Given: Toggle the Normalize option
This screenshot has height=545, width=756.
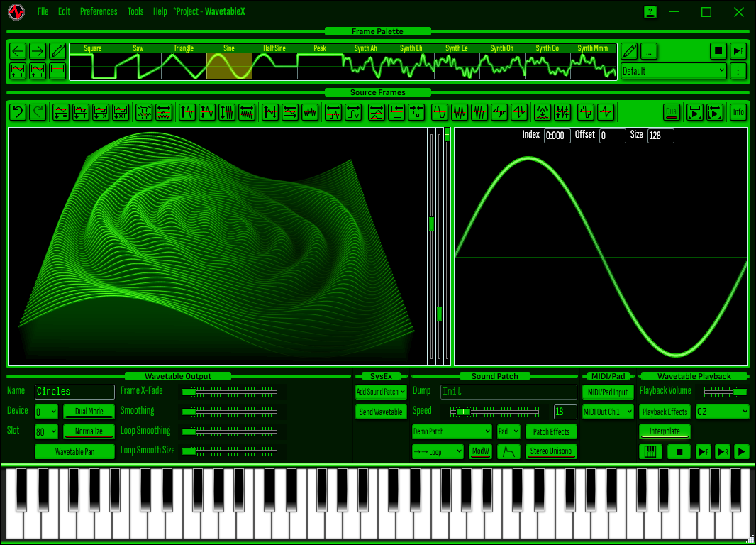Looking at the screenshot, I should [x=89, y=431].
